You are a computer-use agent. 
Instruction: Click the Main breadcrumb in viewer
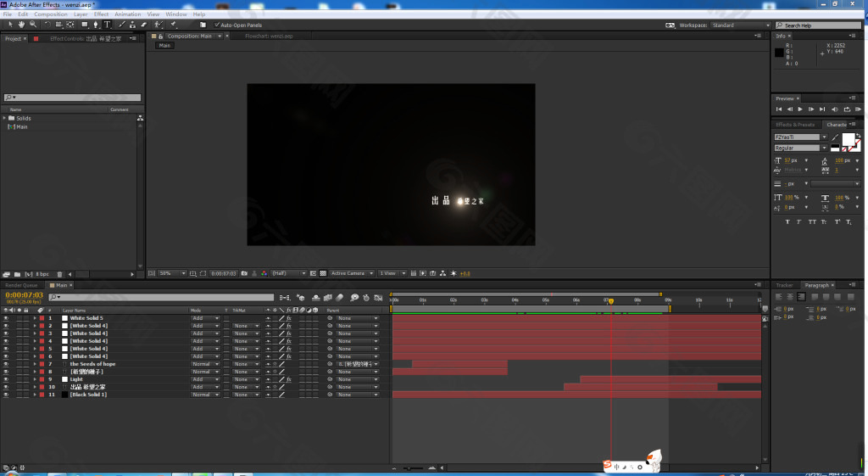[x=165, y=46]
